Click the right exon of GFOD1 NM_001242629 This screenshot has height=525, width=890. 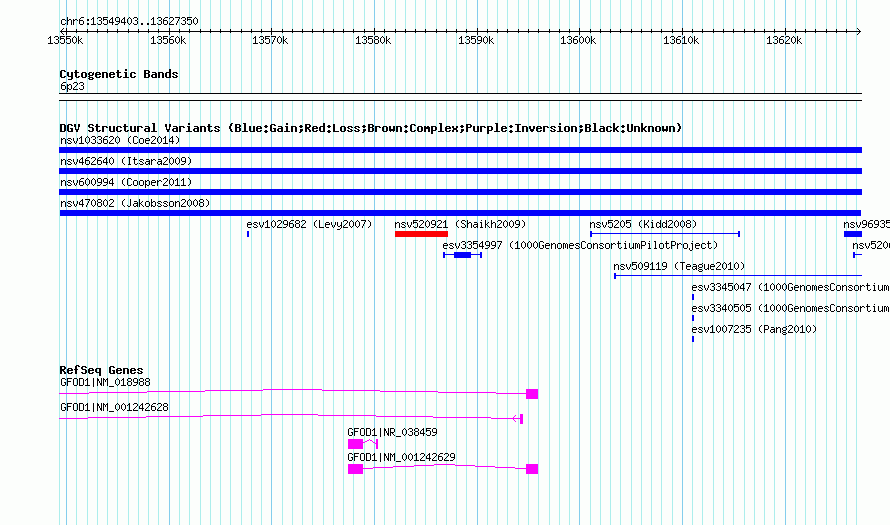(532, 469)
